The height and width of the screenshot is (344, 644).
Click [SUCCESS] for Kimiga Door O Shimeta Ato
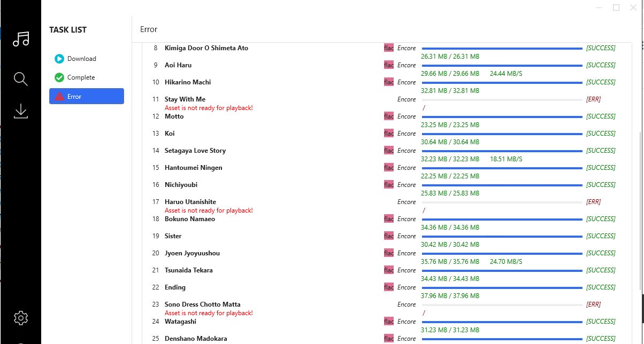[x=600, y=48]
